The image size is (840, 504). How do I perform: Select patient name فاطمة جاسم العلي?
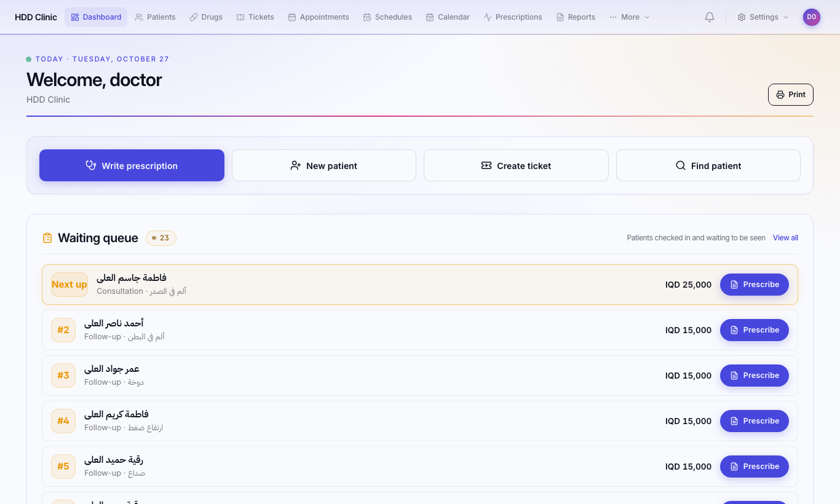[x=132, y=278]
